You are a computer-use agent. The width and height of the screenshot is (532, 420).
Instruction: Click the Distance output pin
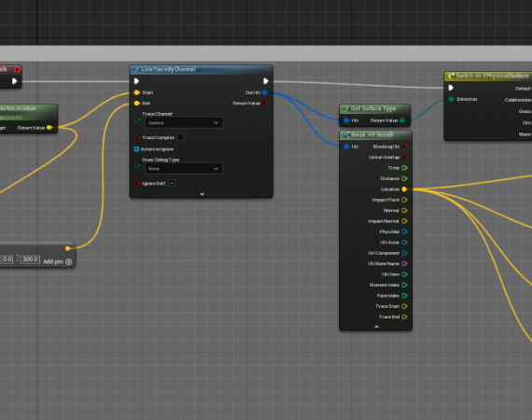[x=404, y=178]
